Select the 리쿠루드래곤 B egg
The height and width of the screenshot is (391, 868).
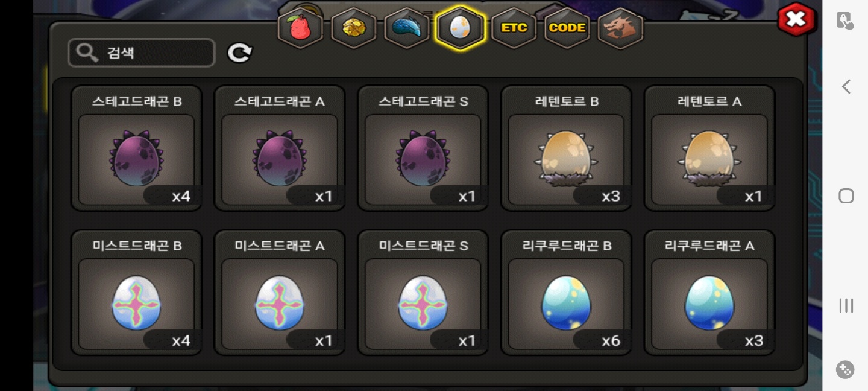[x=566, y=293]
